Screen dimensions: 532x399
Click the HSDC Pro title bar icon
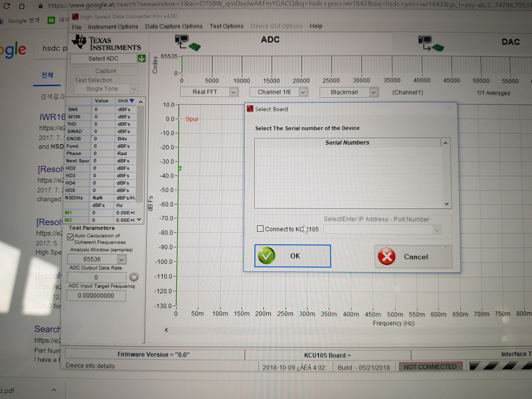[x=75, y=17]
